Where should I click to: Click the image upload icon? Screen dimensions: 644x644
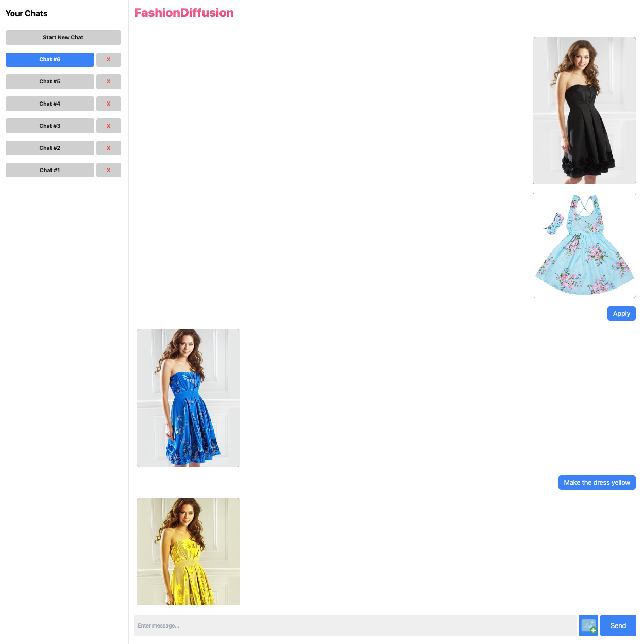click(588, 625)
